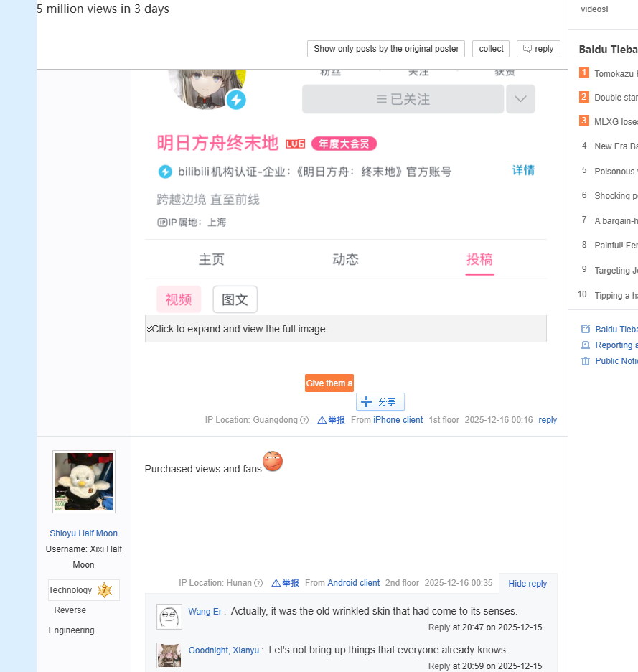The height and width of the screenshot is (672, 638).
Task: Click Hide reply on the 2nd floor
Action: (527, 583)
